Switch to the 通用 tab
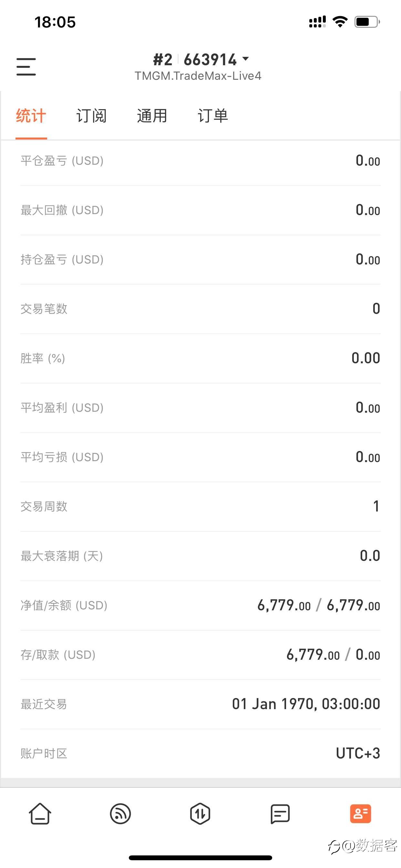 152,116
